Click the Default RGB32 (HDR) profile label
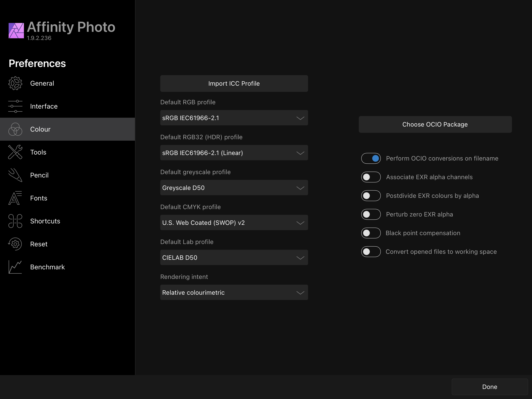 (201, 137)
